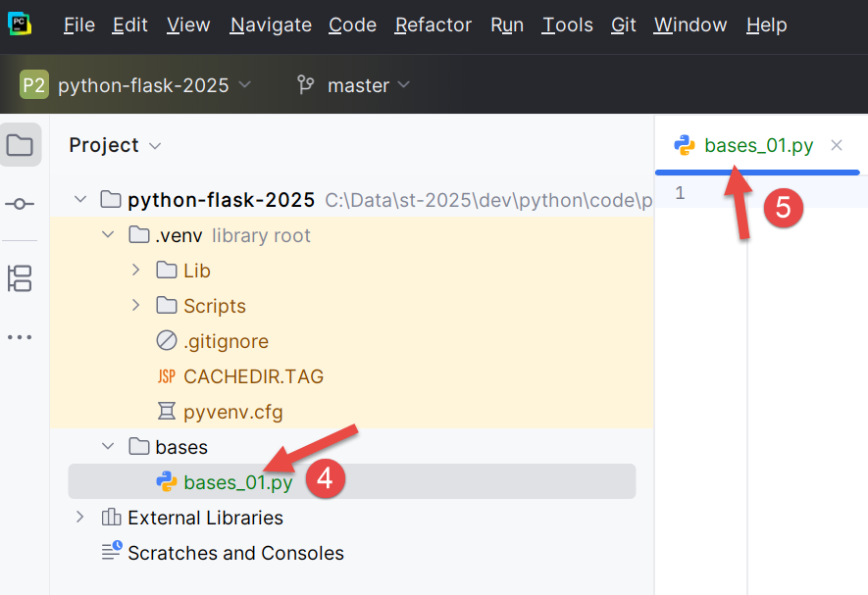Image resolution: width=868 pixels, height=595 pixels.
Task: Open the Project view selector dropdown
Action: [114, 145]
